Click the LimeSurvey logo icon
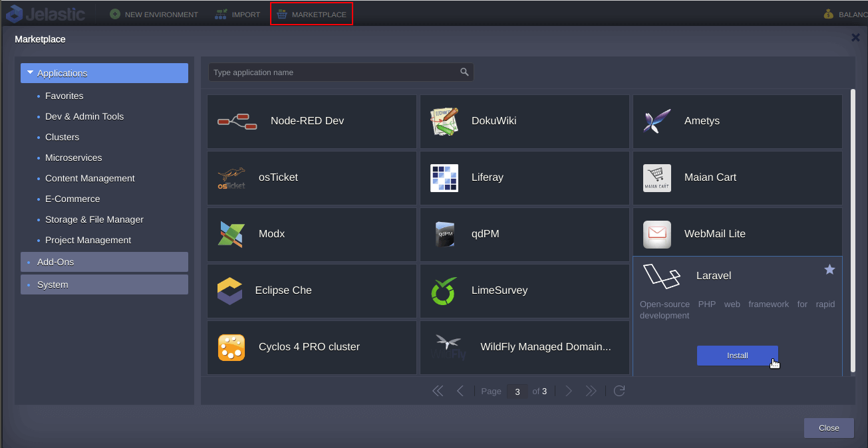868x448 pixels. tap(444, 290)
